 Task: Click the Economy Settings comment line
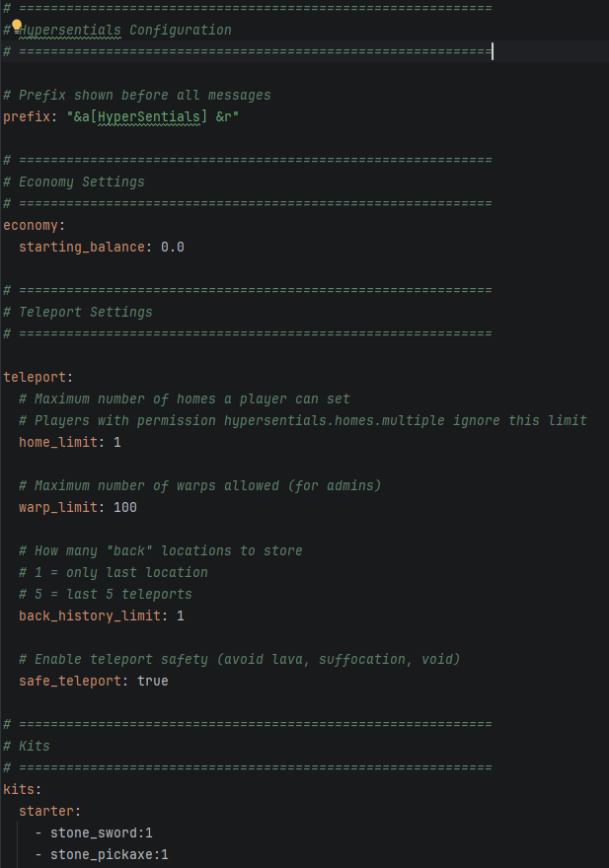(x=74, y=182)
